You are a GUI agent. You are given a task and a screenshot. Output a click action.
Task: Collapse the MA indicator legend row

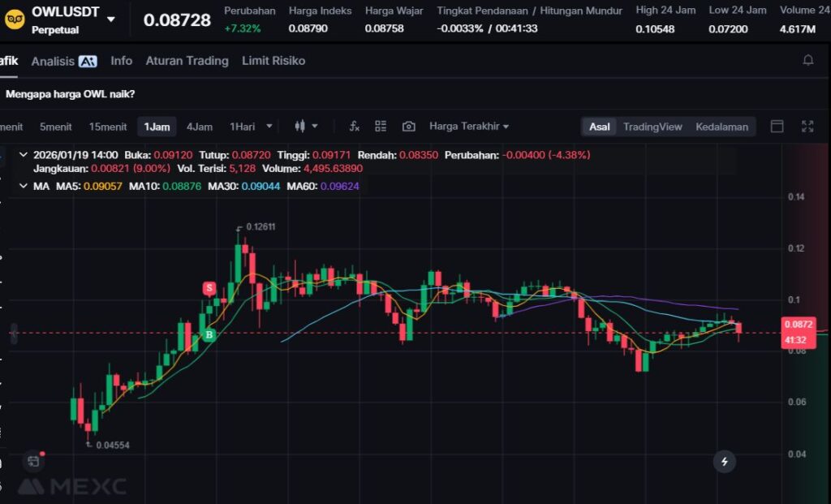[x=23, y=186]
